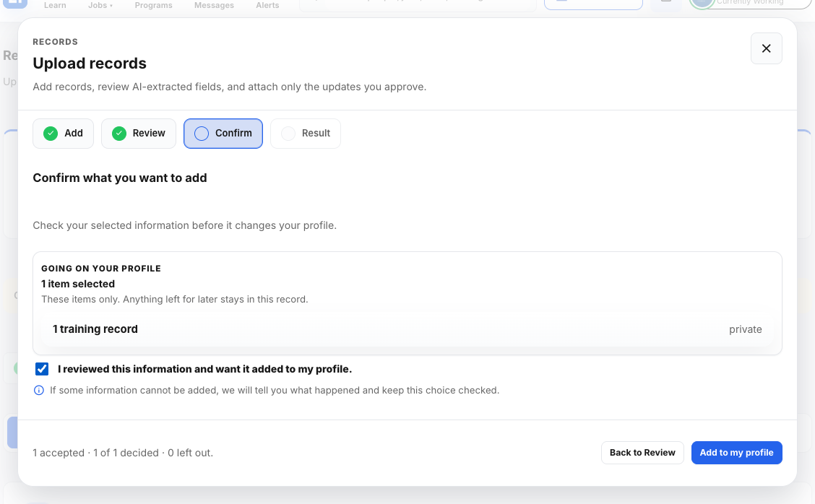Click the Back to Review button

(642, 453)
